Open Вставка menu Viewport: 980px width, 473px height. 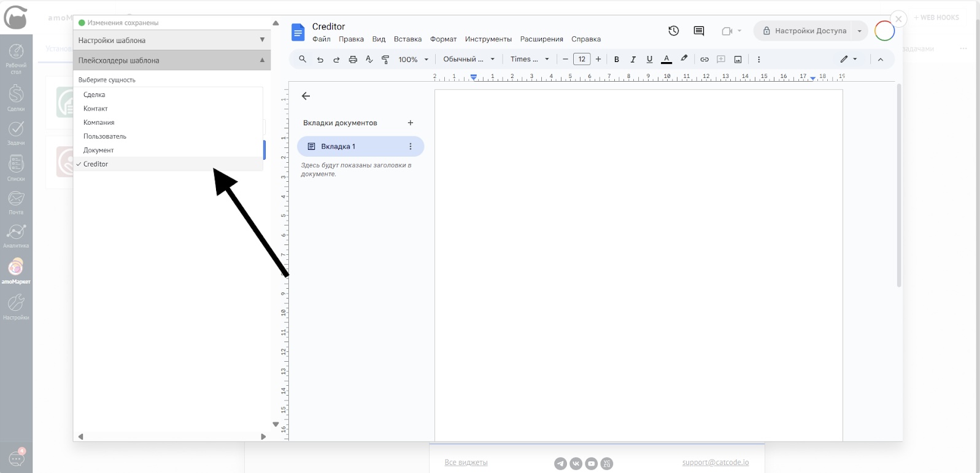point(407,39)
